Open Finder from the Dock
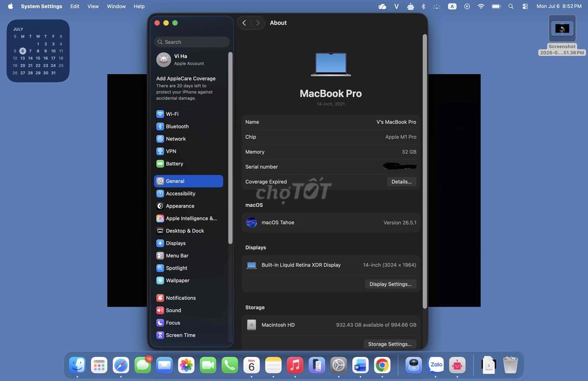The height and width of the screenshot is (381, 588). pyautogui.click(x=78, y=365)
